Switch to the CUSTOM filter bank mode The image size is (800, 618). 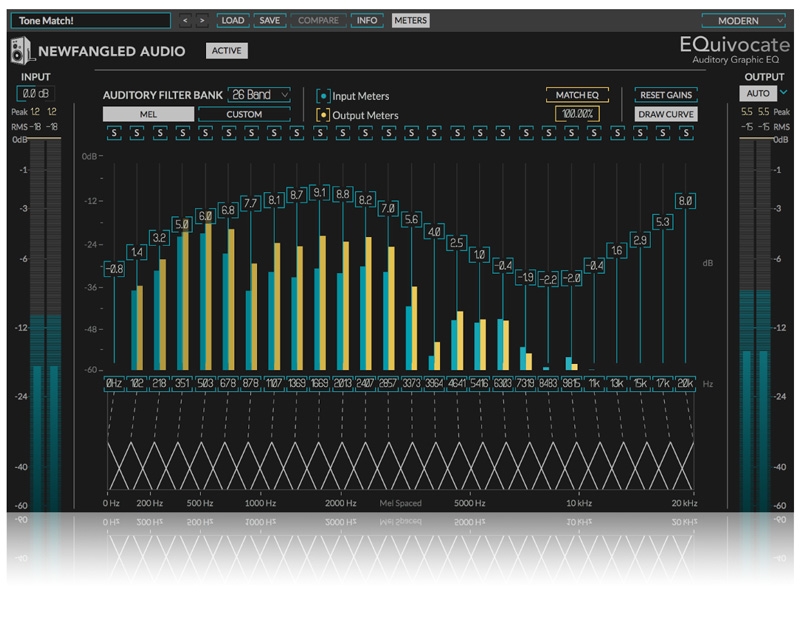pos(244,114)
